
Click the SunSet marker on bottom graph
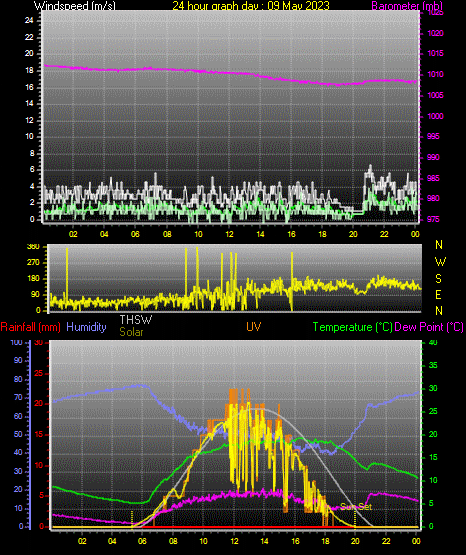pos(356,507)
